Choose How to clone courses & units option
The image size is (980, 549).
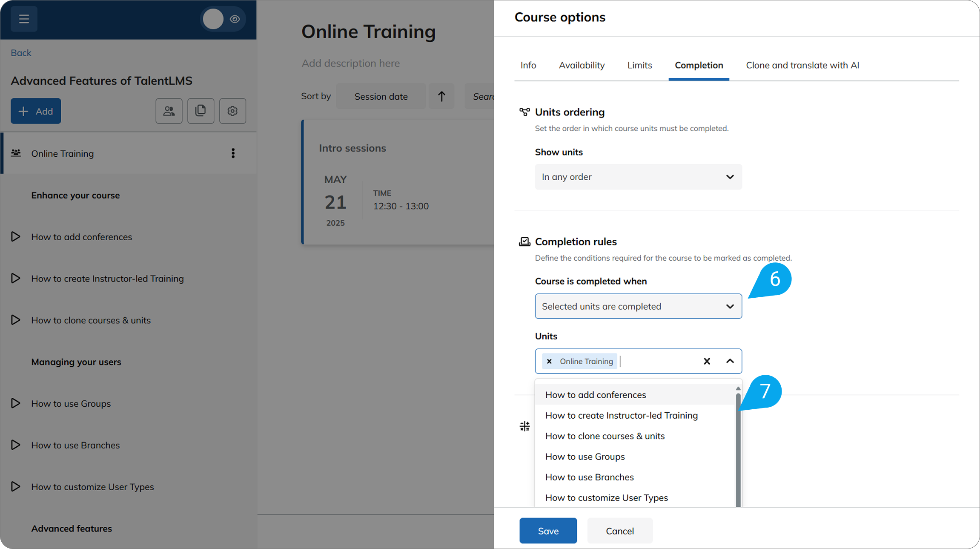635,436
